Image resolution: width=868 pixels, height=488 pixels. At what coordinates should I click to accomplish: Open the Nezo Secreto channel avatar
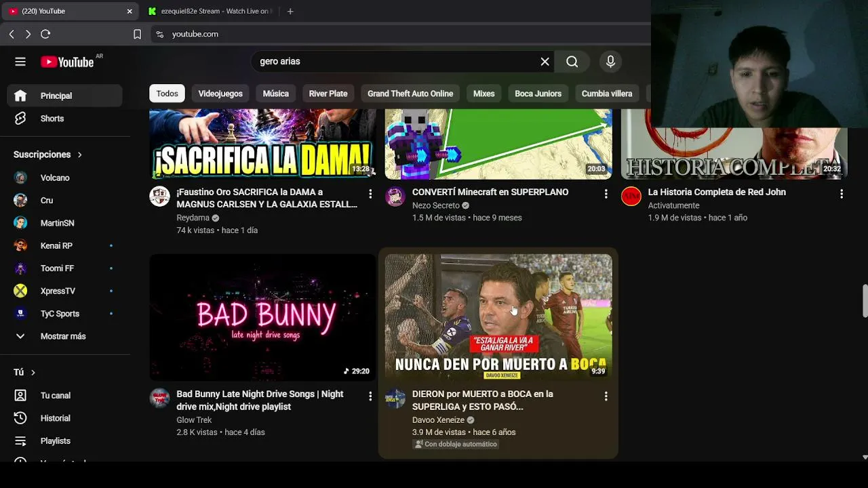395,196
